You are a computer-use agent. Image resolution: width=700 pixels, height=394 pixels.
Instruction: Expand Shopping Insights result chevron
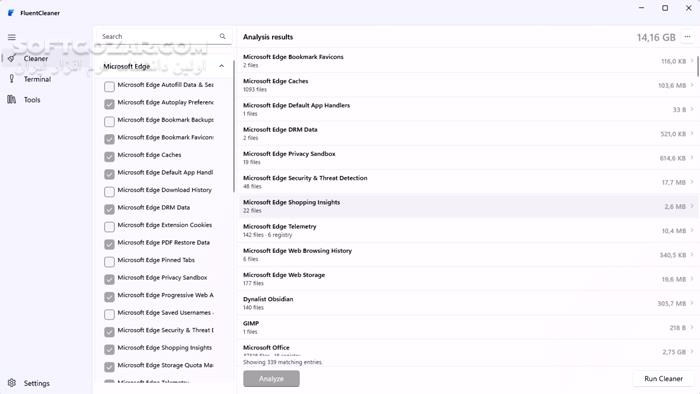692,206
